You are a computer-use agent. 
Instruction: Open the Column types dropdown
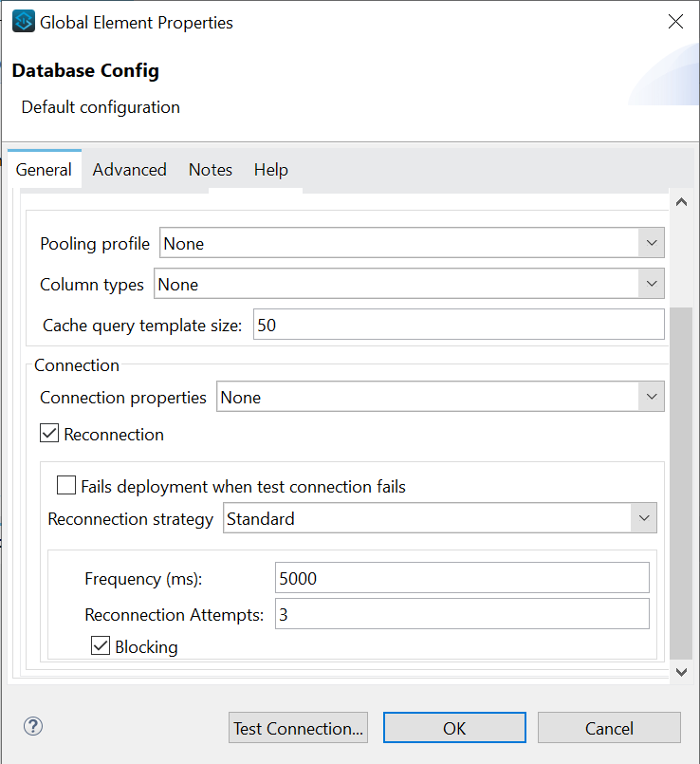point(652,283)
